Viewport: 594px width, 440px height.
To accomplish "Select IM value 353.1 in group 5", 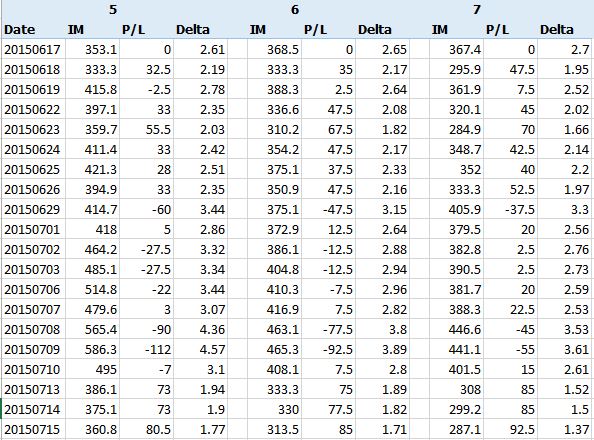I will click(92, 49).
